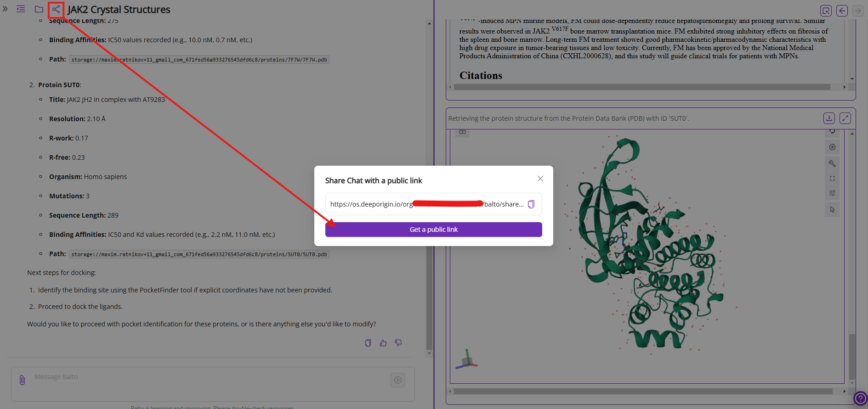The width and height of the screenshot is (868, 409).
Task: Download the 5UT0 structure
Action: click(829, 118)
